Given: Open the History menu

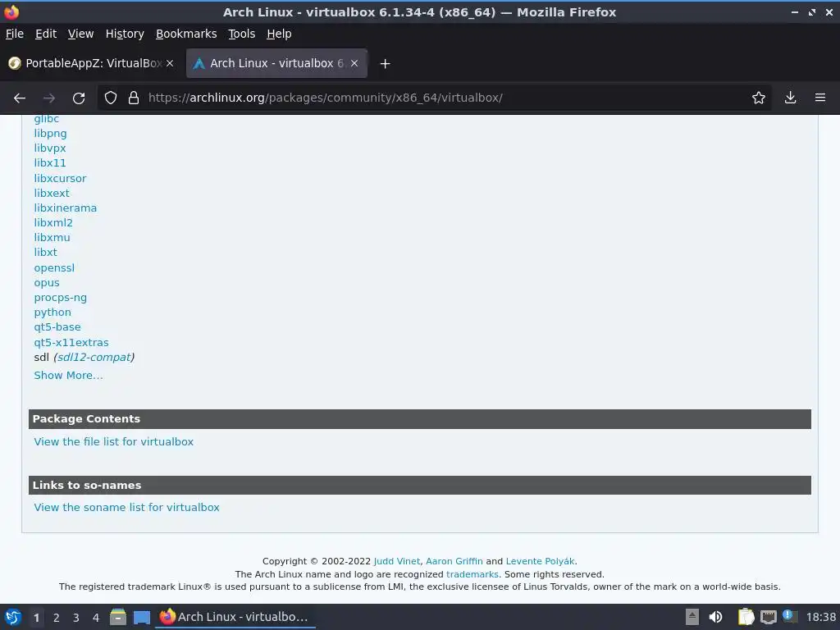Looking at the screenshot, I should [x=125, y=34].
